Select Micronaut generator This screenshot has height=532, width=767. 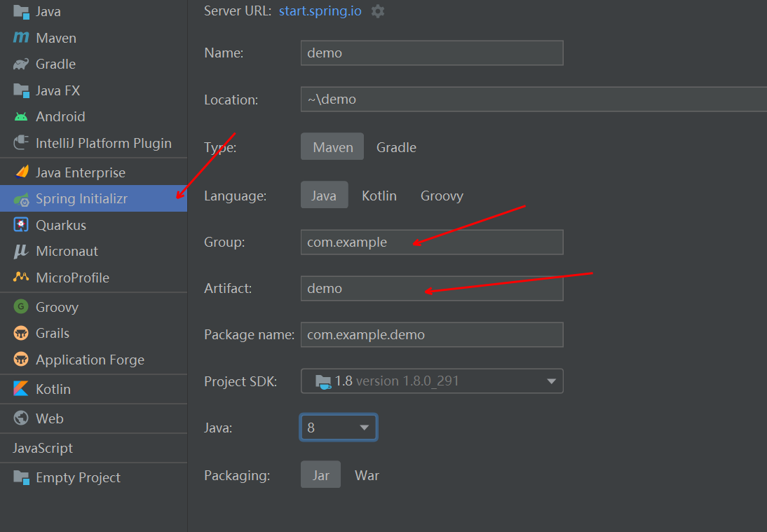[x=93, y=252]
